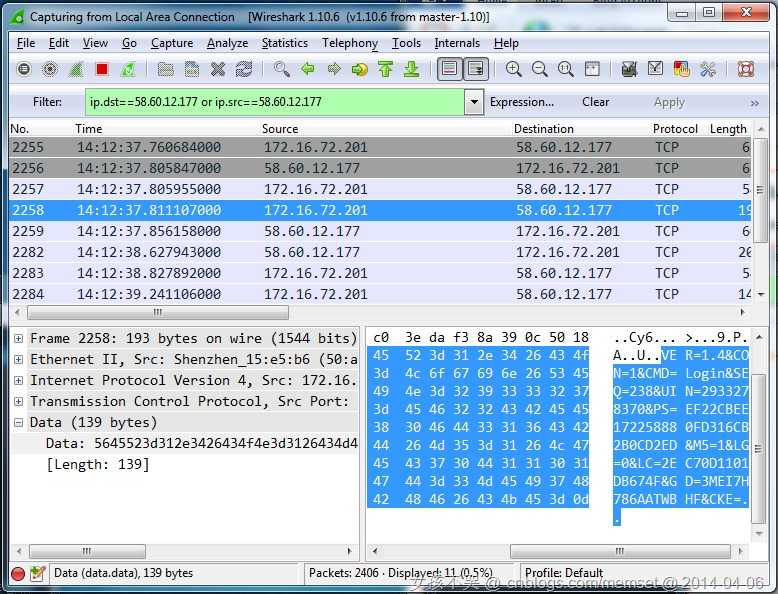Click the display filter text field
Viewport: 778px width, 594px height.
pos(275,102)
